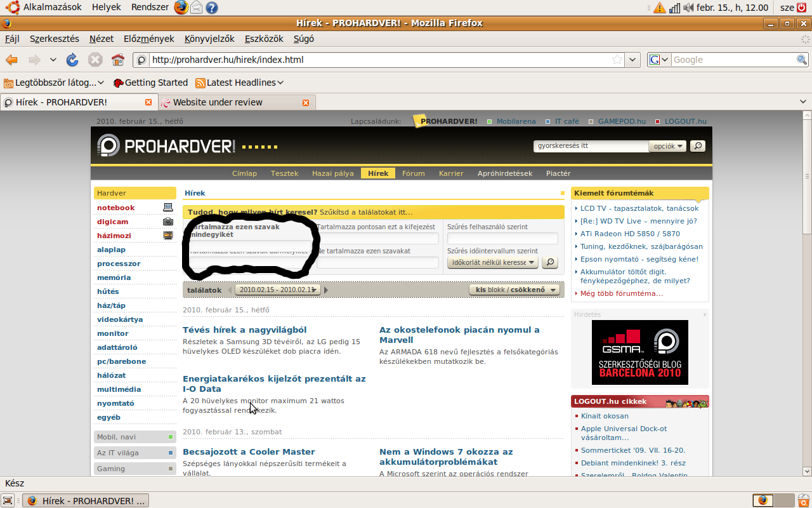
Task: Close the Hirdetés ad with x
Action: [704, 314]
